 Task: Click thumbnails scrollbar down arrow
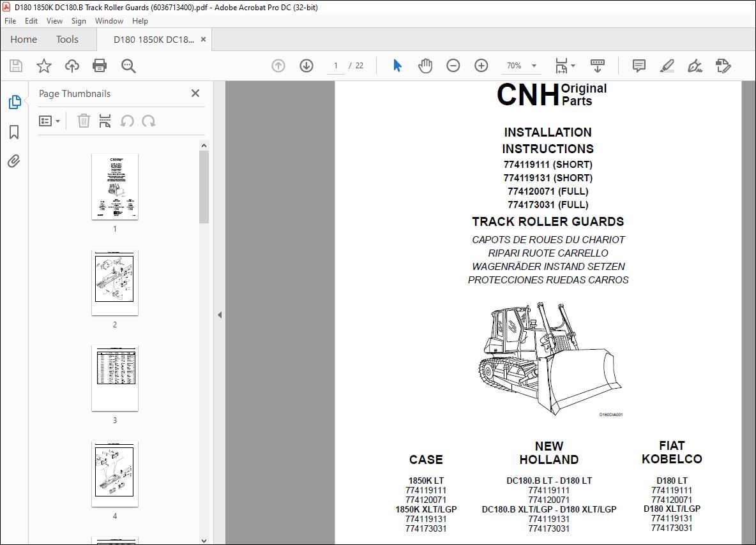204,541
